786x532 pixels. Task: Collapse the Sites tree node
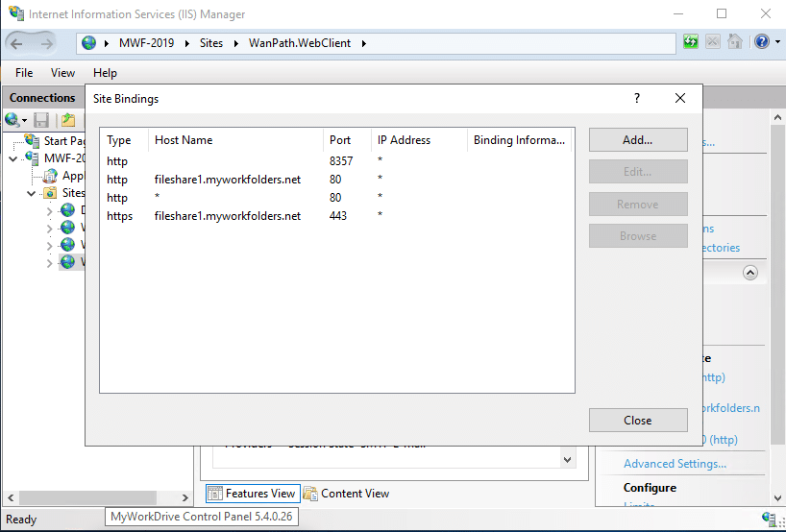[31, 193]
